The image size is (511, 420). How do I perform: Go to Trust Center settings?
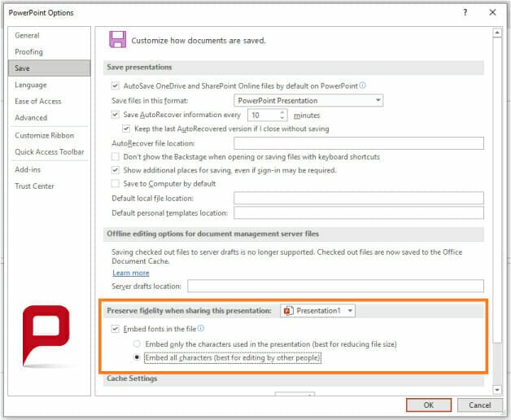(34, 186)
